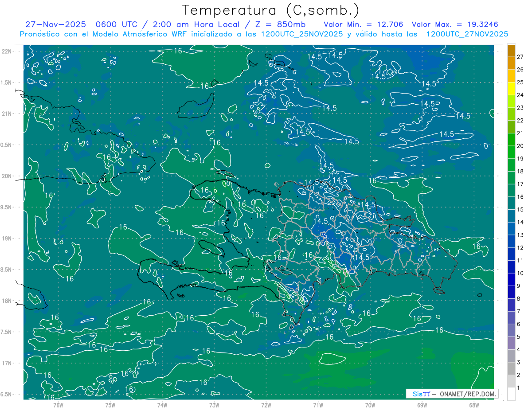This screenshot has width=532, height=411.
Task: Click the 18N latitude axis label
Action: pyautogui.click(x=6, y=301)
